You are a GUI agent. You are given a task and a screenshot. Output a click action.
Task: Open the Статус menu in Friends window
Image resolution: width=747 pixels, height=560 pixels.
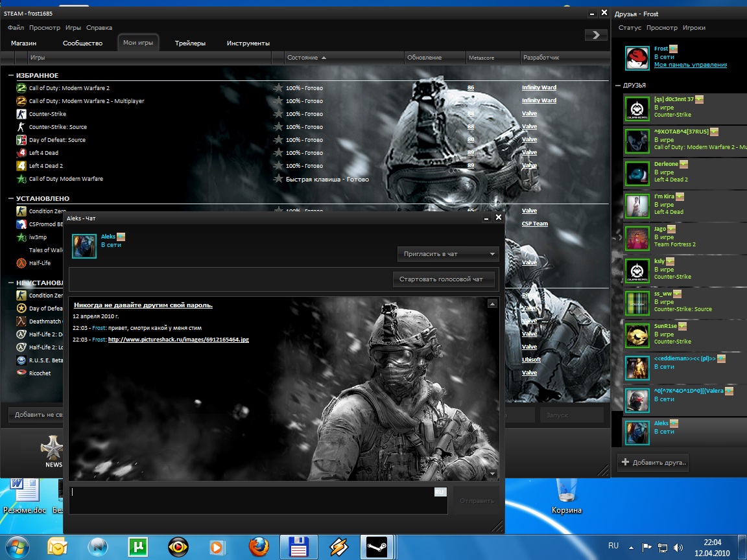630,28
